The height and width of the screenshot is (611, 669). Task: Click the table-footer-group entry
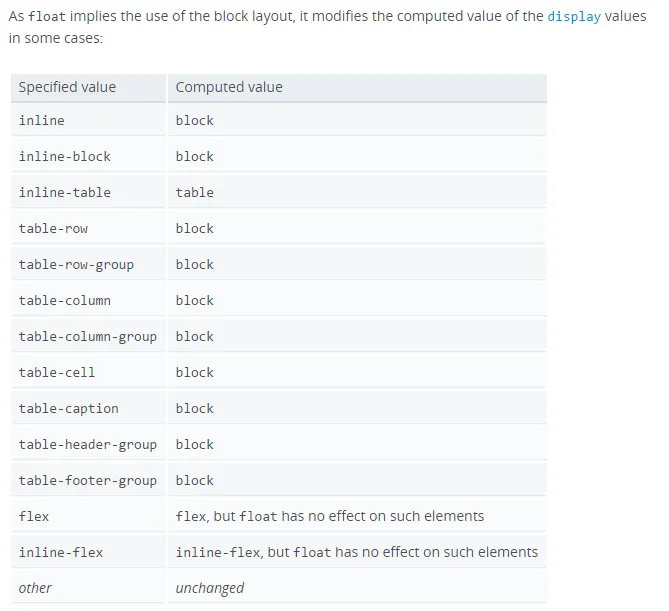[88, 480]
